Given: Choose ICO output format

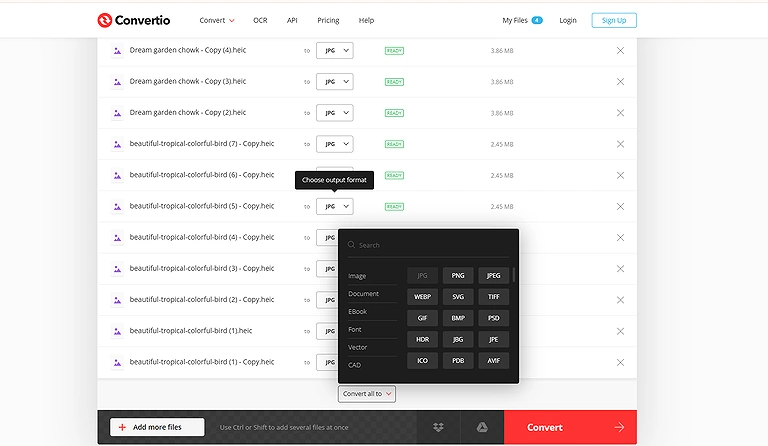Looking at the screenshot, I should pyautogui.click(x=422, y=361).
